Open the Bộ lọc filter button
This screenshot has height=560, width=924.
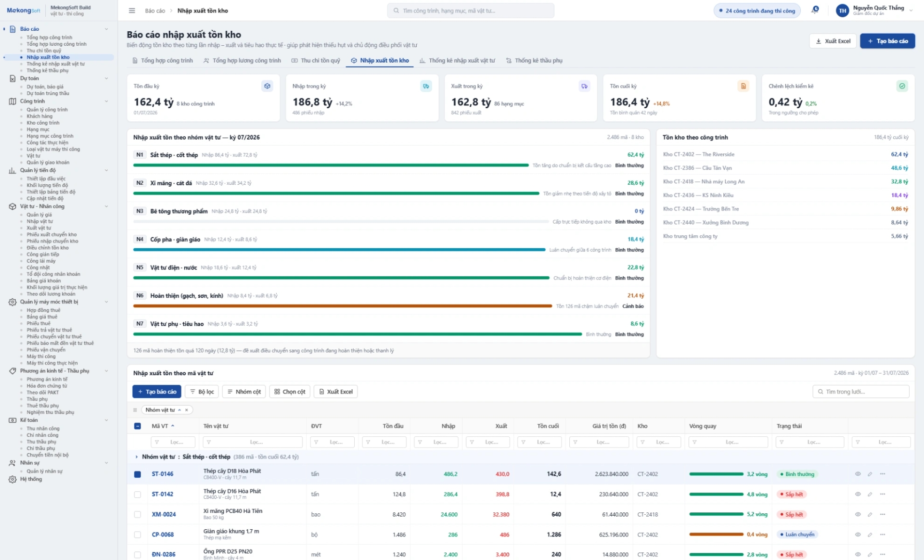[x=202, y=392]
